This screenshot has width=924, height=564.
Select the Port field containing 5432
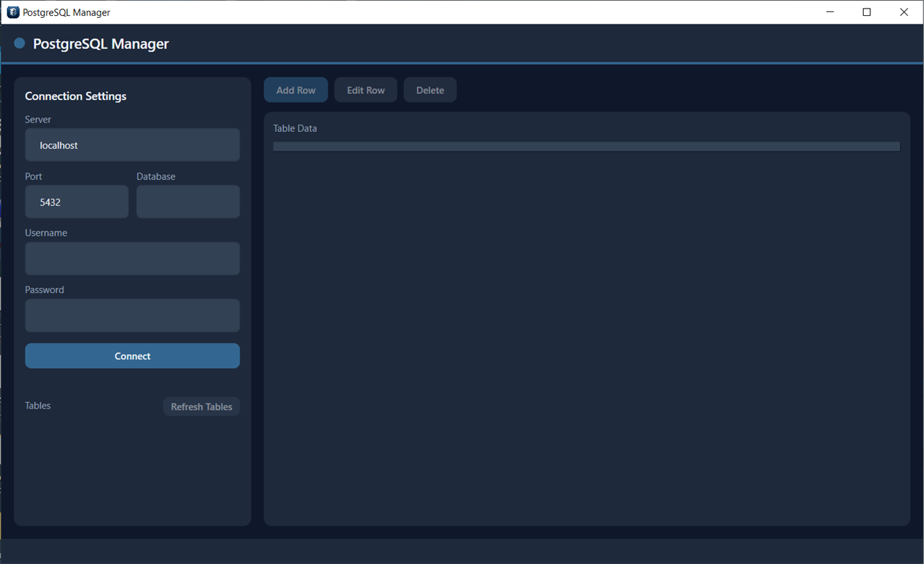click(77, 202)
